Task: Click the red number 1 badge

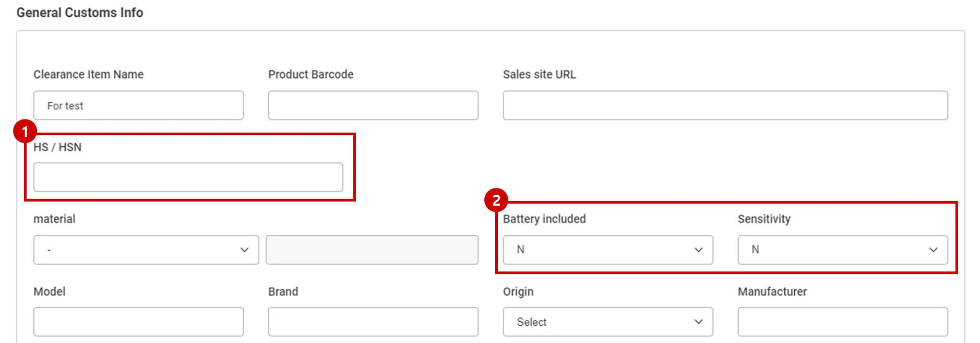Action: tap(25, 132)
